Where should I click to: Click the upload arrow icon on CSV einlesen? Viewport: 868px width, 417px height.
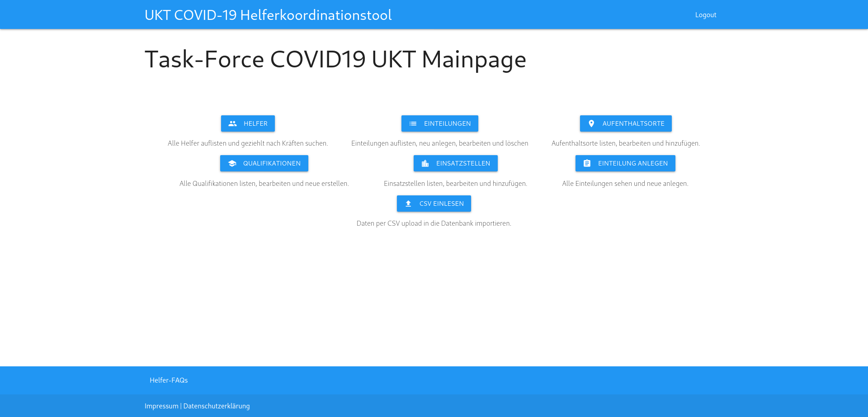(x=408, y=204)
